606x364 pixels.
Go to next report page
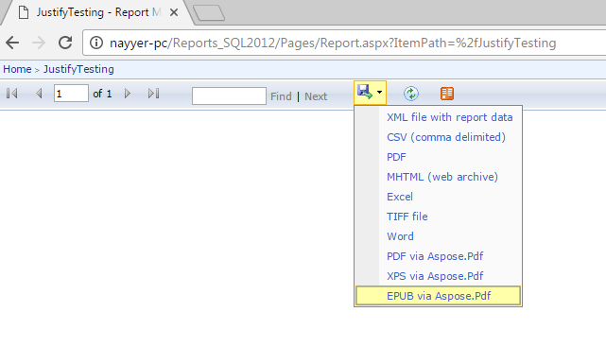click(127, 94)
